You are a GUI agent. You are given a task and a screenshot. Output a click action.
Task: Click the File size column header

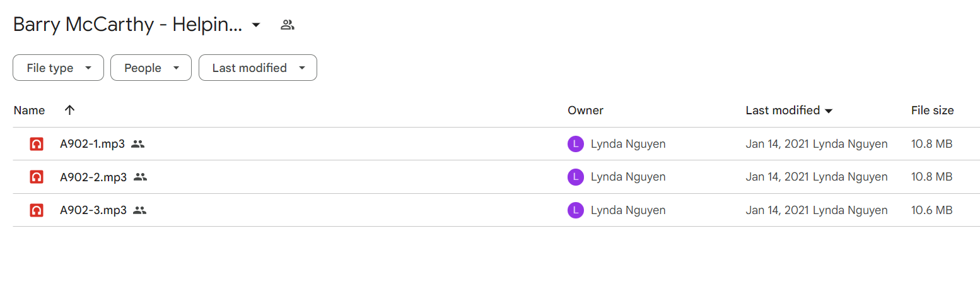[x=932, y=110]
